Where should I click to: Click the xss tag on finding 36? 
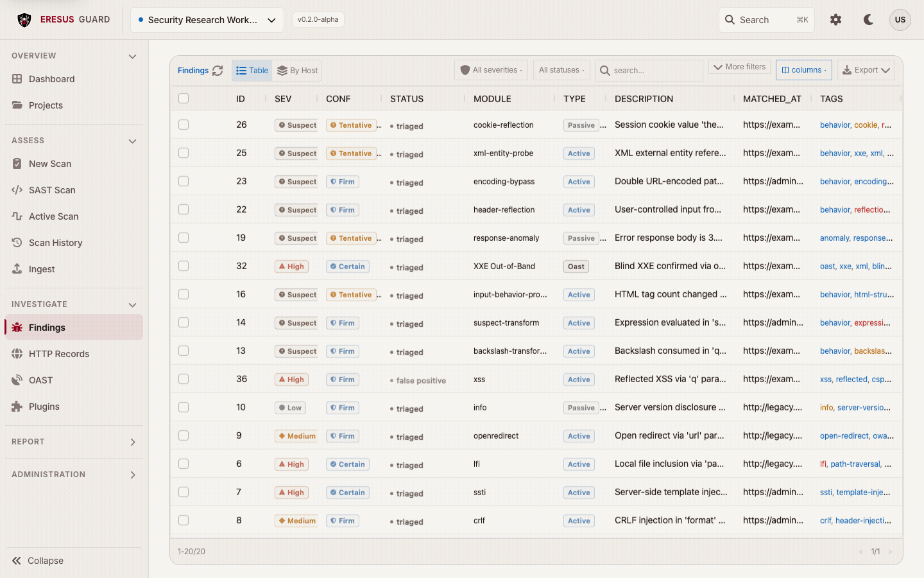point(825,380)
